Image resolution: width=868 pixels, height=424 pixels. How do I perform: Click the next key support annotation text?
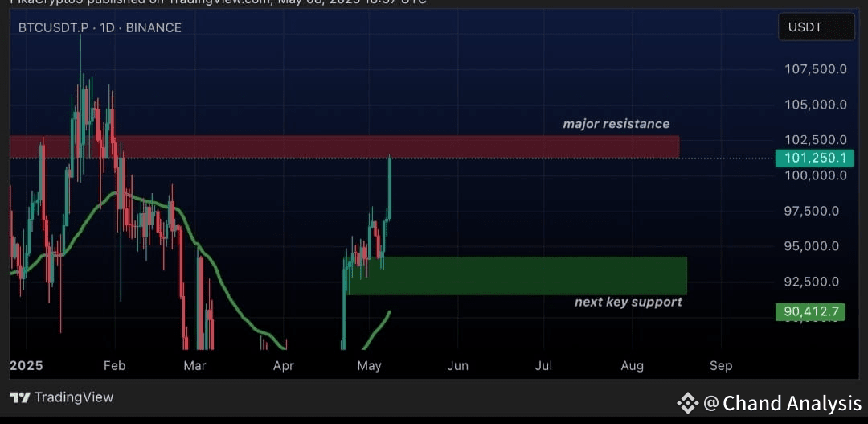pyautogui.click(x=628, y=302)
